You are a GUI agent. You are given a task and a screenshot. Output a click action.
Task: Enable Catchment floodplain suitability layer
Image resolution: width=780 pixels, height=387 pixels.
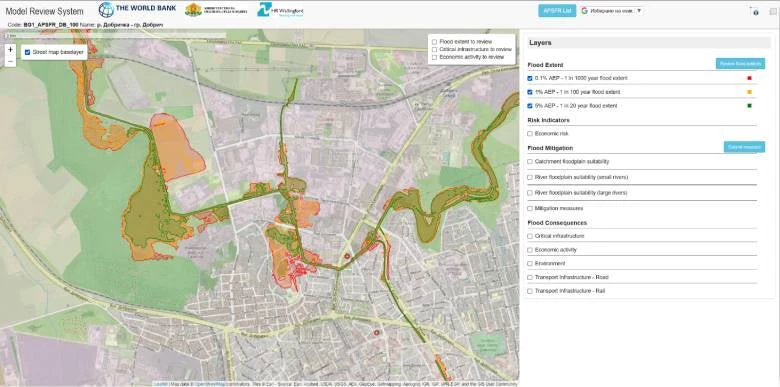tap(530, 162)
